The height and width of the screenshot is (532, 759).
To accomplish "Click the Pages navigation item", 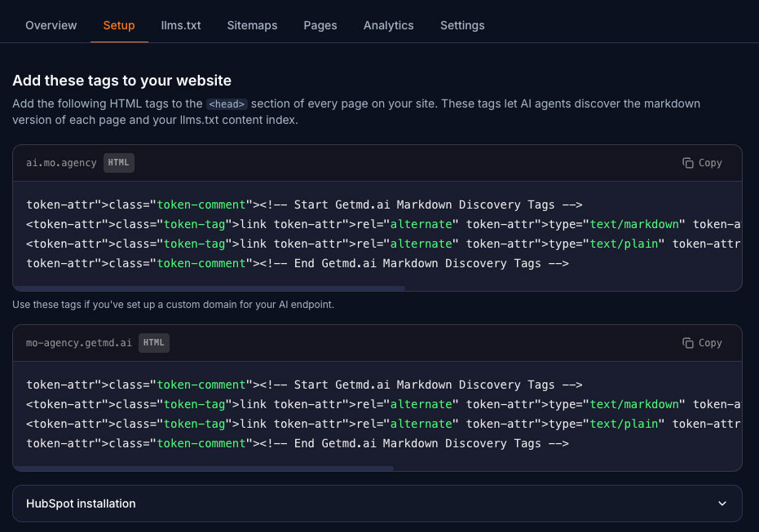I will coord(320,25).
